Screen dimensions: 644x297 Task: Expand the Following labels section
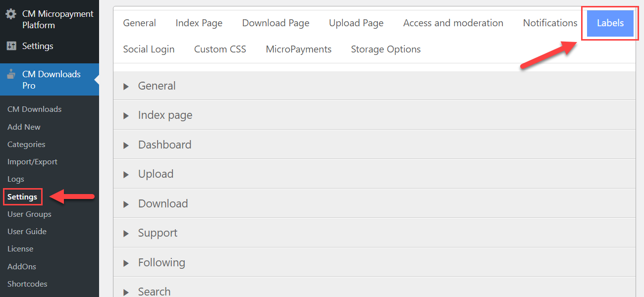[374, 262]
